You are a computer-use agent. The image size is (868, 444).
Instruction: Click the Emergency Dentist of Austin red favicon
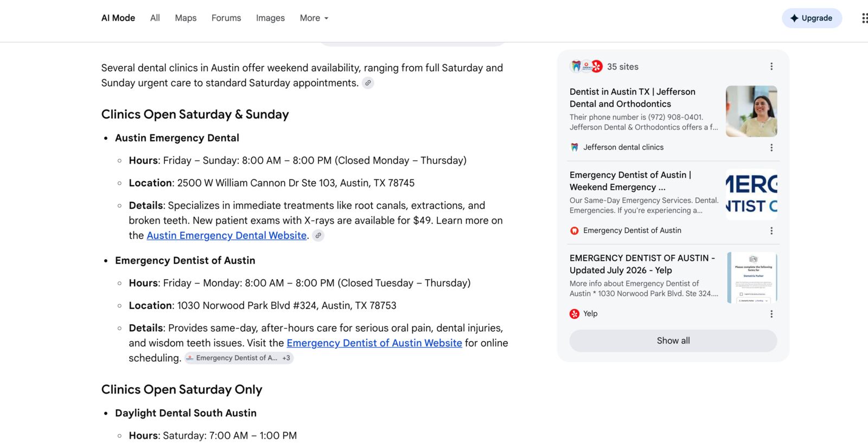coord(575,230)
